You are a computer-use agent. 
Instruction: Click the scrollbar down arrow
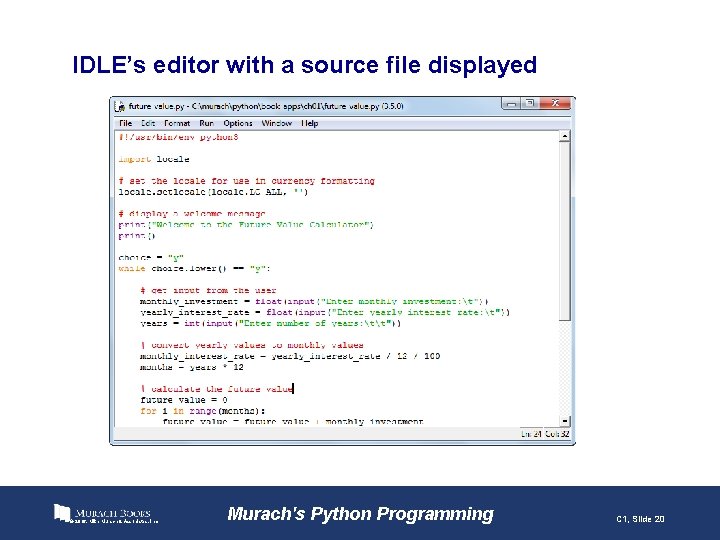[x=565, y=421]
